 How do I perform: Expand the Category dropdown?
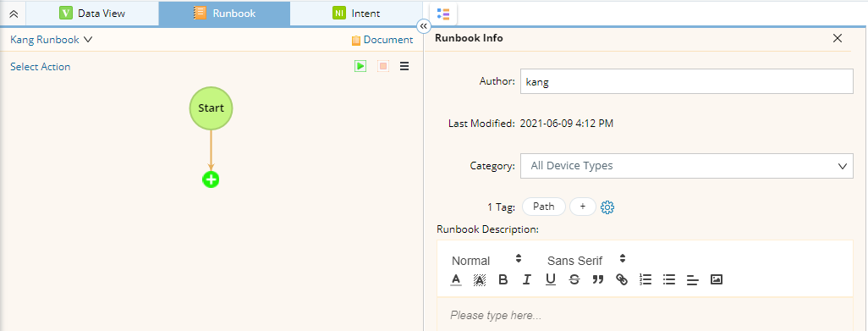(686, 166)
